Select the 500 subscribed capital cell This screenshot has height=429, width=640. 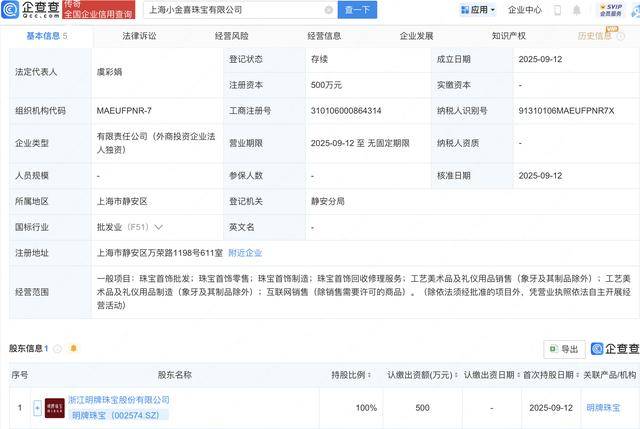coord(422,408)
